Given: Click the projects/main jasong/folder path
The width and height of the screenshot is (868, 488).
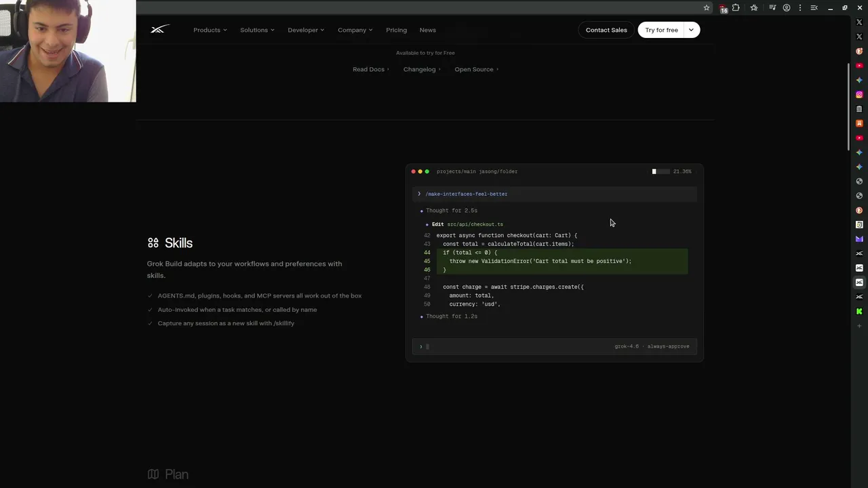Looking at the screenshot, I should [x=477, y=171].
